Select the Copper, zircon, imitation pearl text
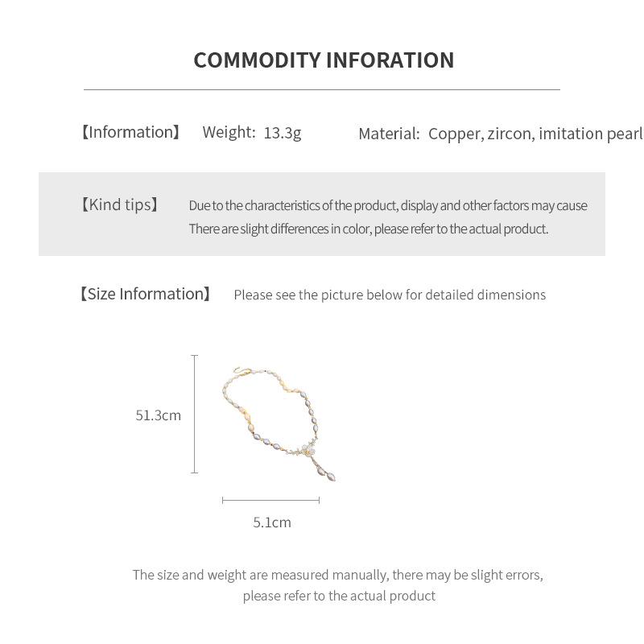Image resolution: width=644 pixels, height=644 pixels. [x=535, y=134]
